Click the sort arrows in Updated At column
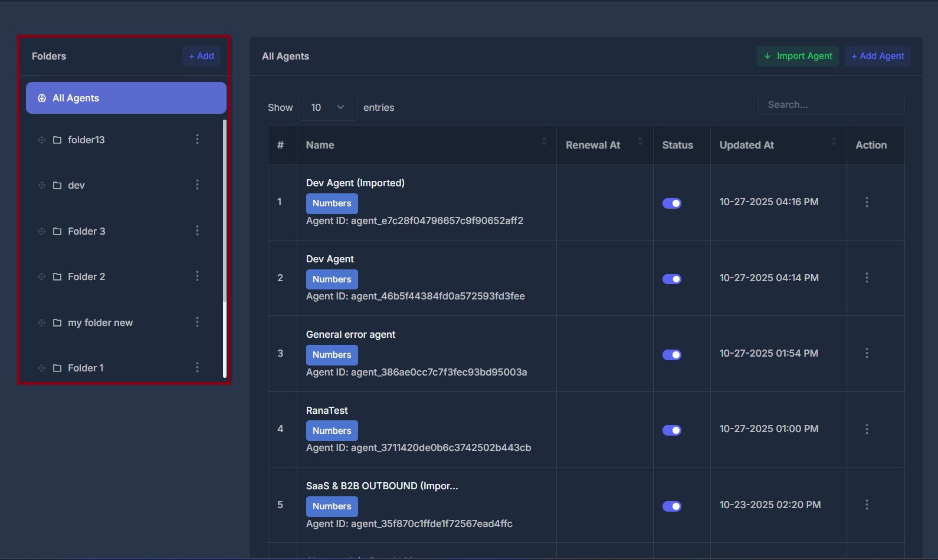The height and width of the screenshot is (560, 938). click(834, 141)
